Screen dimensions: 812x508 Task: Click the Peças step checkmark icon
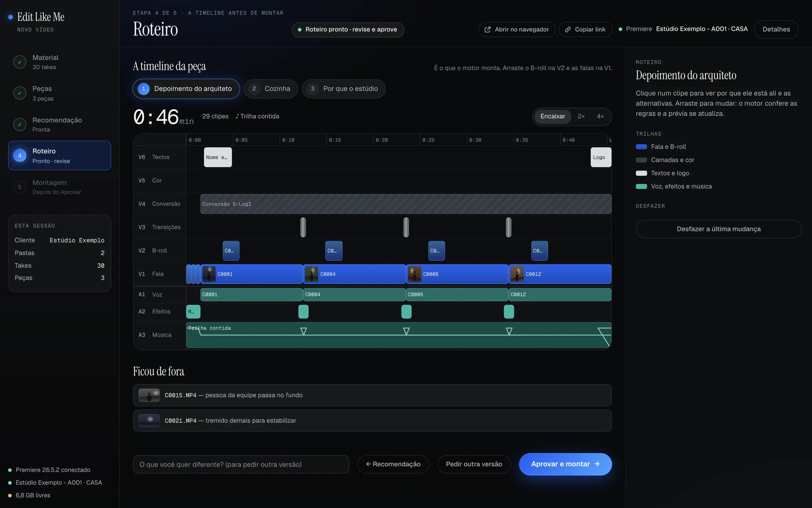pos(20,93)
